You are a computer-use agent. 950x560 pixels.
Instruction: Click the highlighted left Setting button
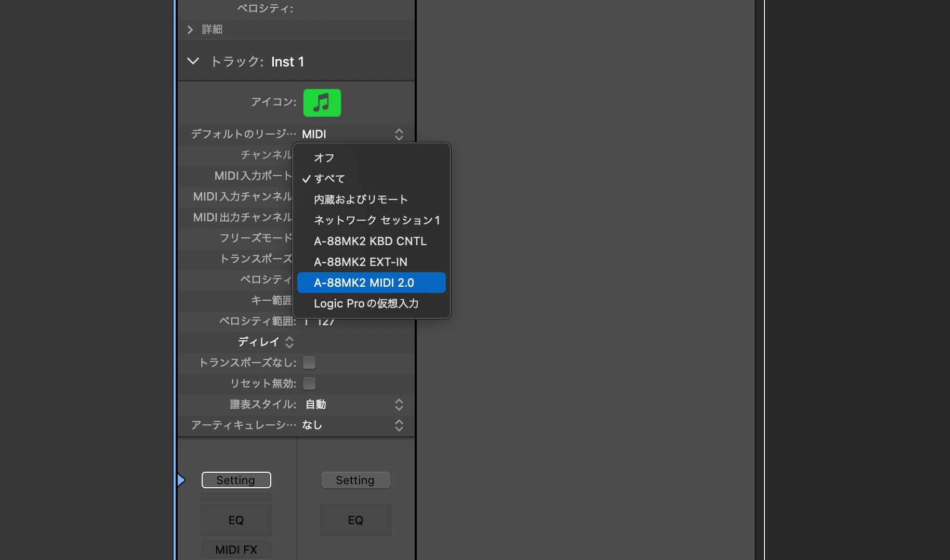click(236, 480)
